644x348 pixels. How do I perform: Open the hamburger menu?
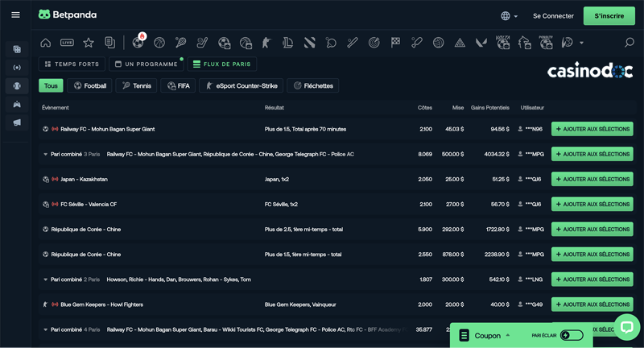15,15
